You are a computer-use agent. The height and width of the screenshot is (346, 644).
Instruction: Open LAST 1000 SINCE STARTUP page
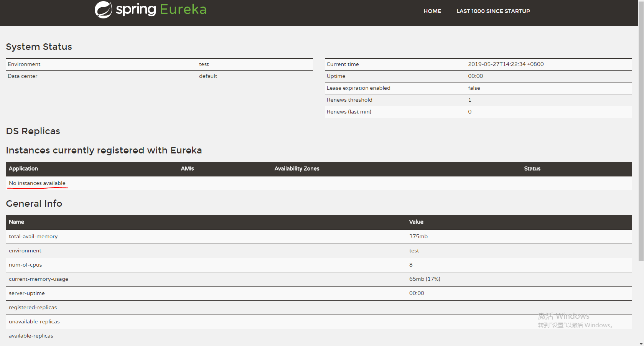click(x=493, y=11)
